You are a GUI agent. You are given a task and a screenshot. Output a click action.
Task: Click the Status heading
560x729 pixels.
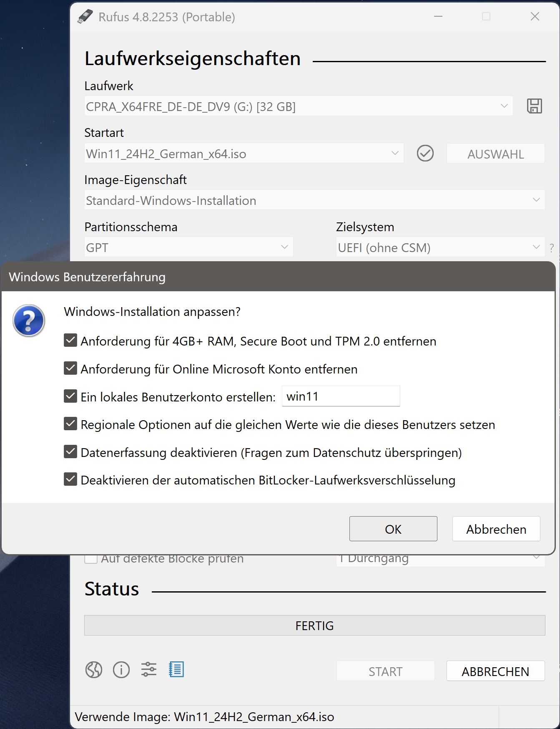112,589
